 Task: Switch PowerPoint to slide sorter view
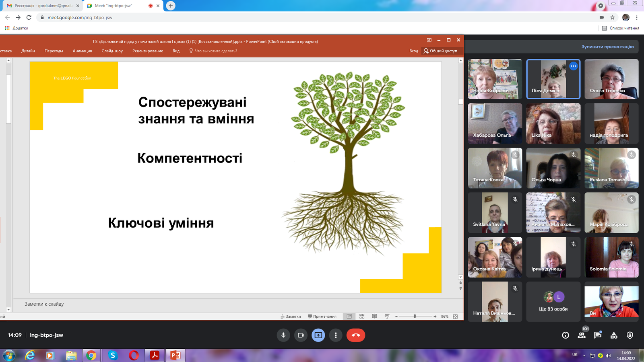coord(362,317)
